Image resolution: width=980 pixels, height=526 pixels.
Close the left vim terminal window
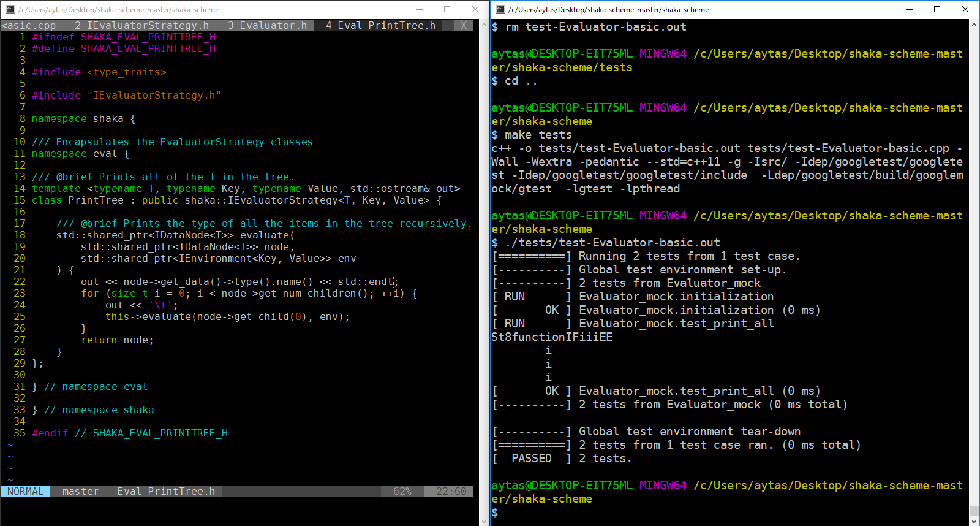point(475,9)
